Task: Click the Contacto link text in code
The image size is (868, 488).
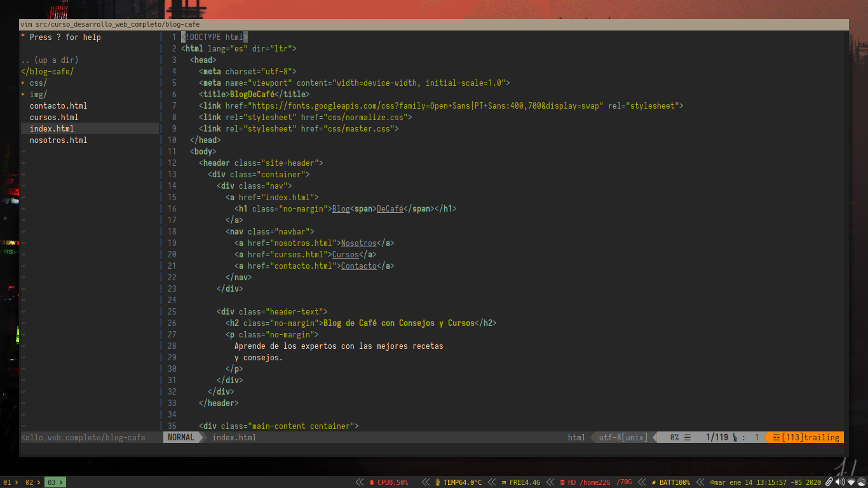Action: tap(359, 266)
